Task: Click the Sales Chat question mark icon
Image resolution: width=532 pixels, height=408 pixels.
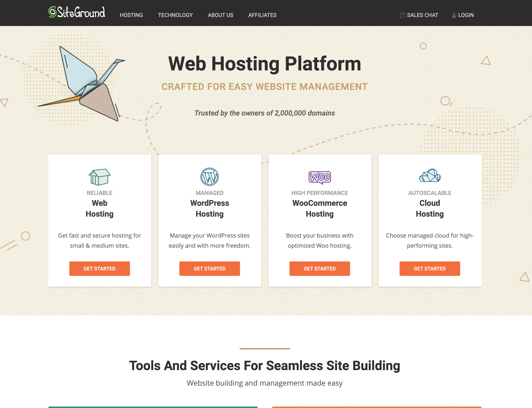Action: tap(402, 15)
